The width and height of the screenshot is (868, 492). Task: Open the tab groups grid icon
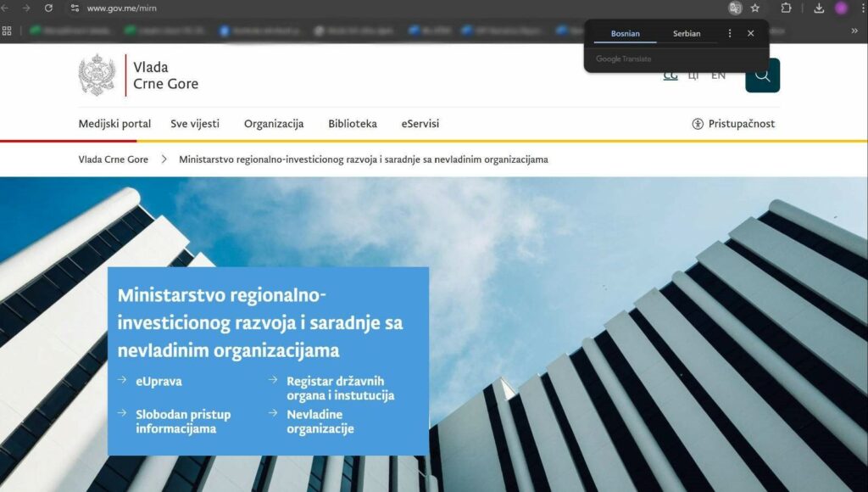[x=7, y=31]
